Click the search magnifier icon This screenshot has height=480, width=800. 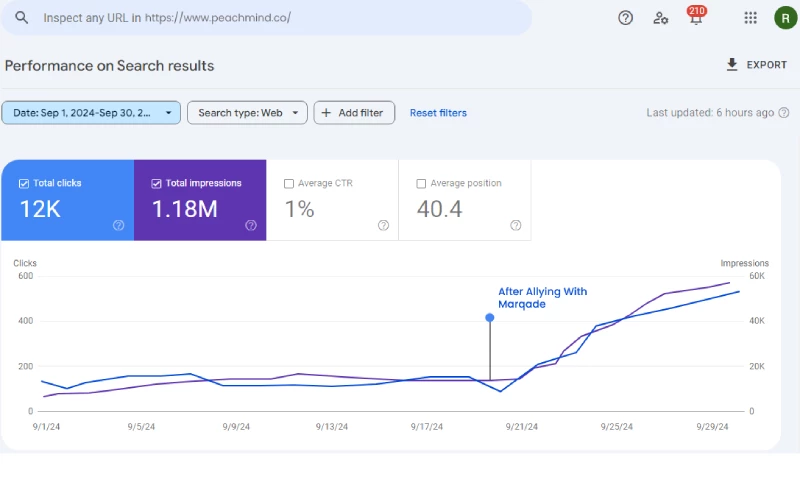(x=21, y=18)
